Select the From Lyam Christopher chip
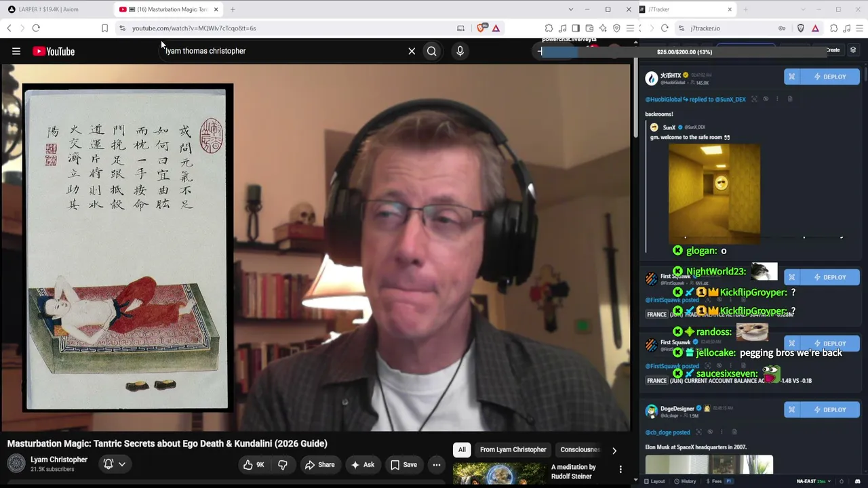 pyautogui.click(x=513, y=449)
